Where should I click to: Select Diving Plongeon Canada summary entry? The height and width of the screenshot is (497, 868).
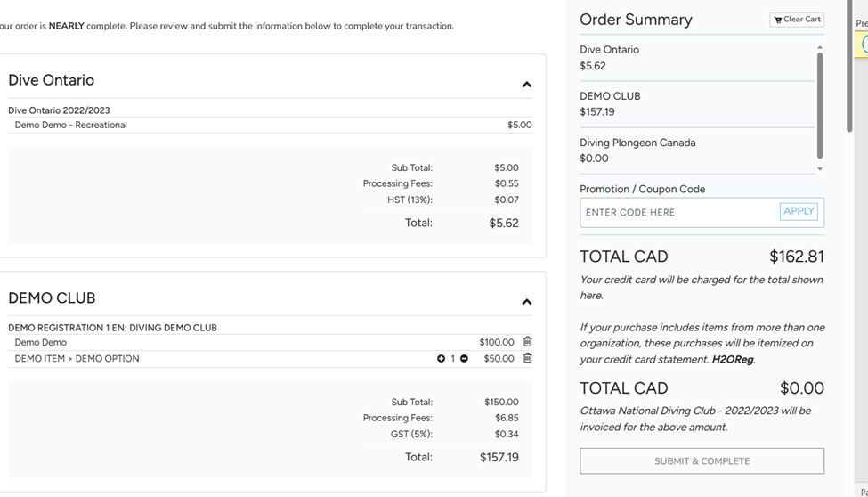637,151
